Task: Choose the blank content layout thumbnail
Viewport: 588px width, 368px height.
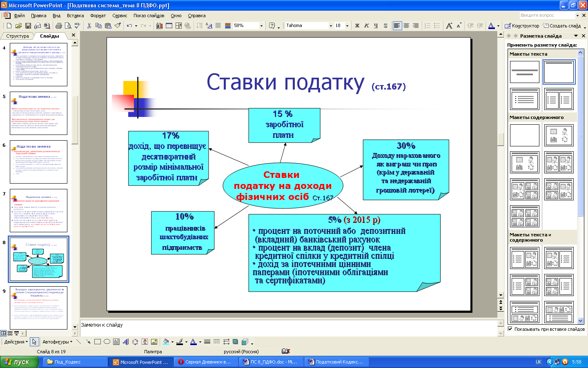Action: (525, 135)
